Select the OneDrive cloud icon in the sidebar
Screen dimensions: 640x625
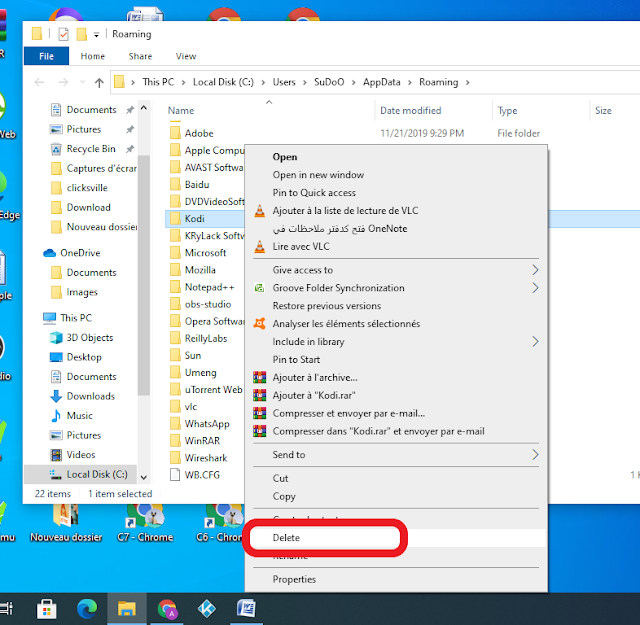[x=49, y=253]
